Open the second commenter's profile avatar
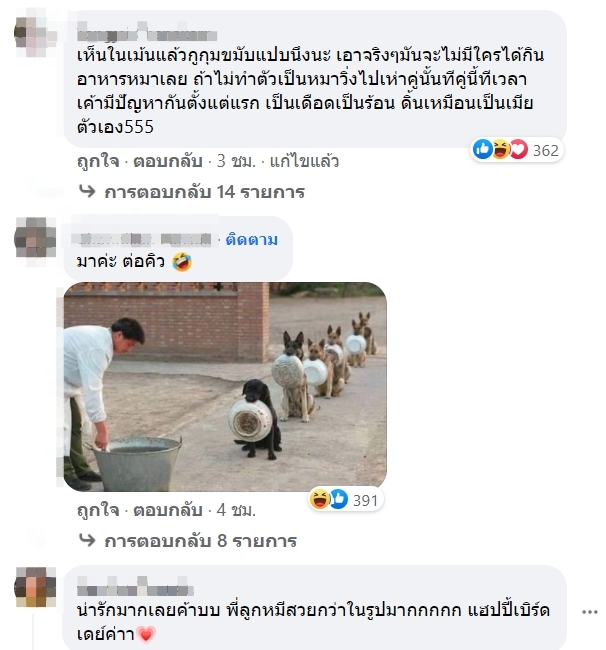 coord(35,238)
